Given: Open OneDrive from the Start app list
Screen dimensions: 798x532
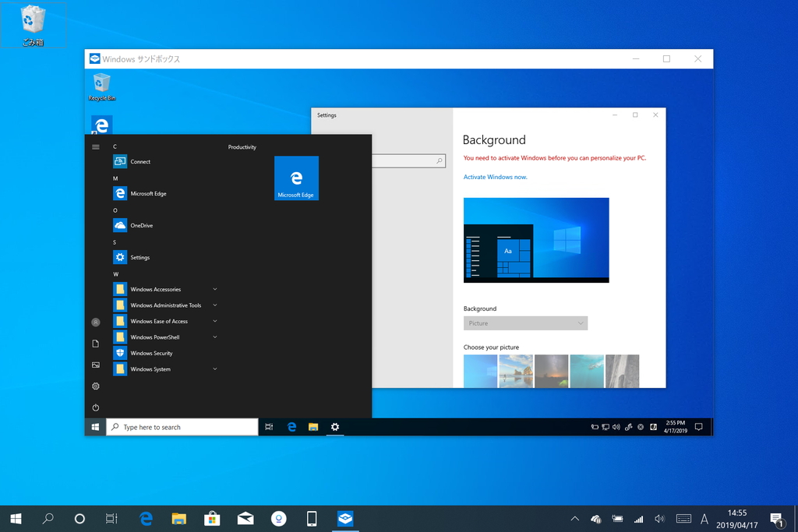Looking at the screenshot, I should (x=132, y=225).
